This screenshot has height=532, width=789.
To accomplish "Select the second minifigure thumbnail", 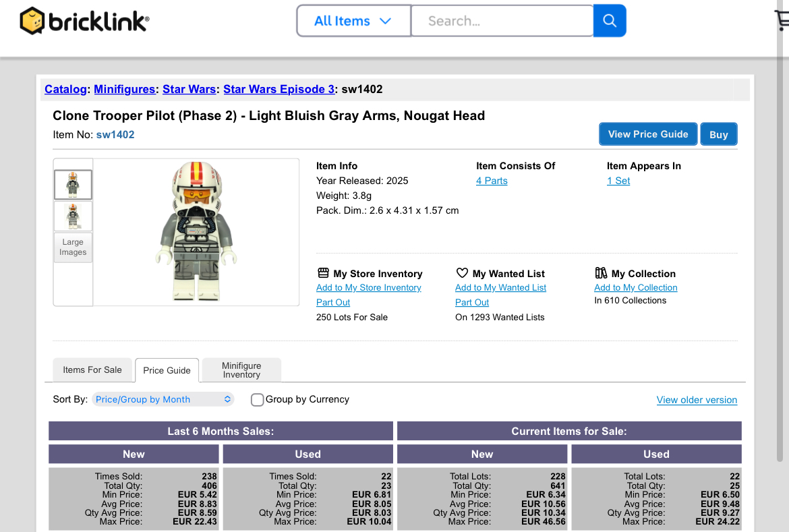I will (73, 216).
